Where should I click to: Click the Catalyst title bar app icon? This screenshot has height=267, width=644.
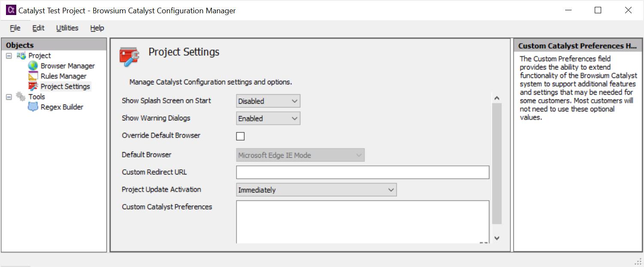(10, 9)
